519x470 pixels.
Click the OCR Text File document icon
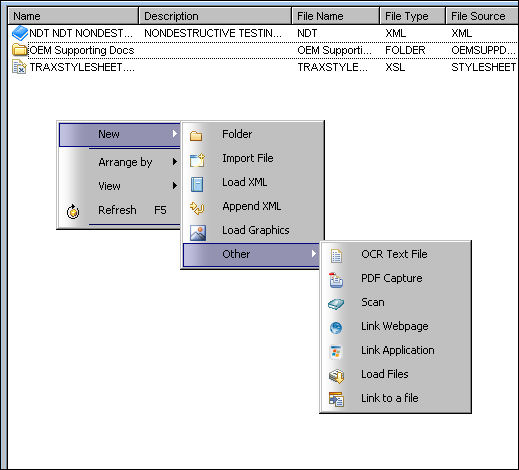(x=336, y=256)
